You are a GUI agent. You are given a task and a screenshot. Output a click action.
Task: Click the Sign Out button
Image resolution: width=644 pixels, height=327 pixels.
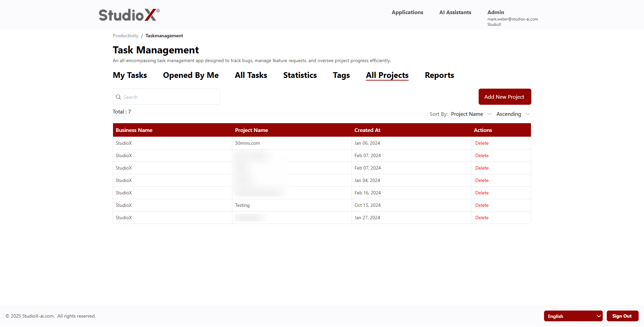pyautogui.click(x=622, y=316)
